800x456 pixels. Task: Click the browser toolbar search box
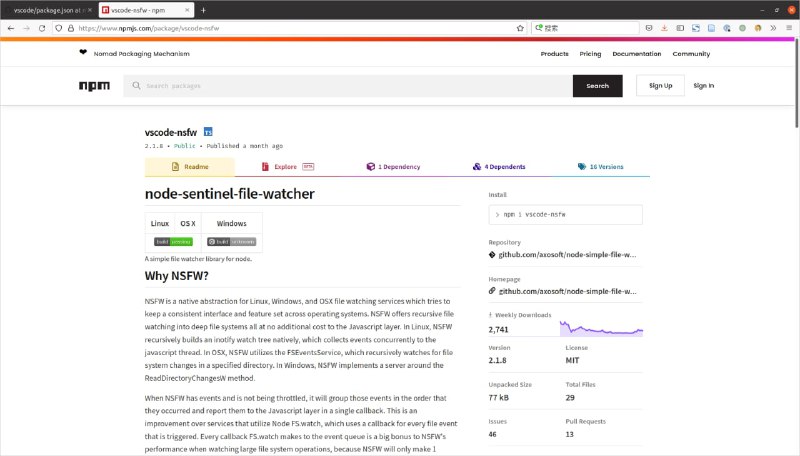[585, 28]
